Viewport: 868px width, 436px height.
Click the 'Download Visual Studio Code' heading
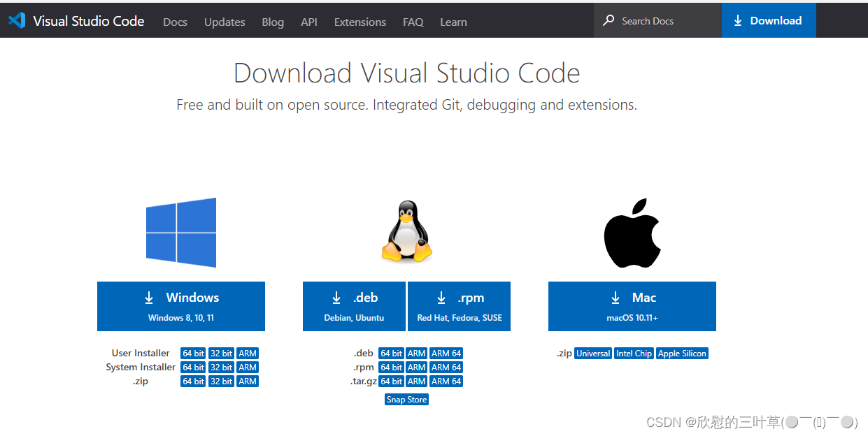click(x=407, y=73)
